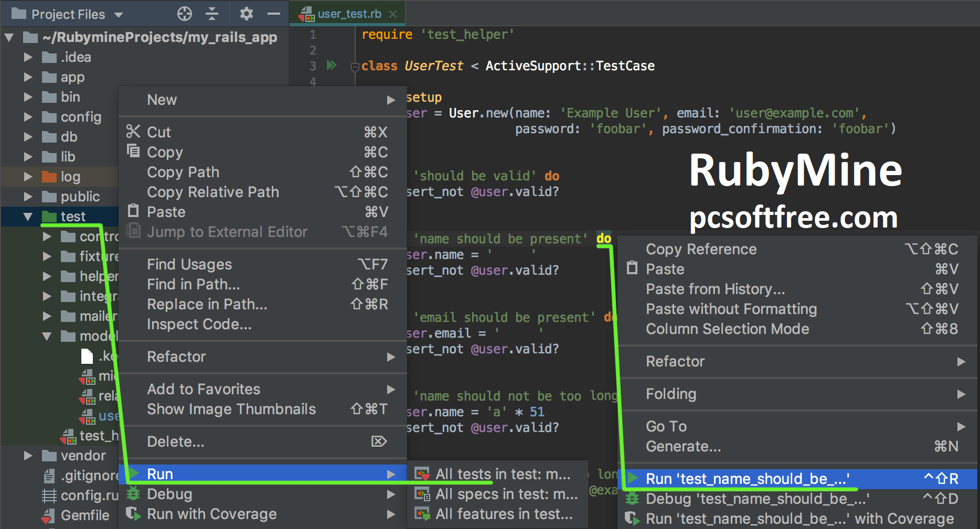980x529 pixels.
Task: Click UserTest class name in editor
Action: click(x=433, y=66)
